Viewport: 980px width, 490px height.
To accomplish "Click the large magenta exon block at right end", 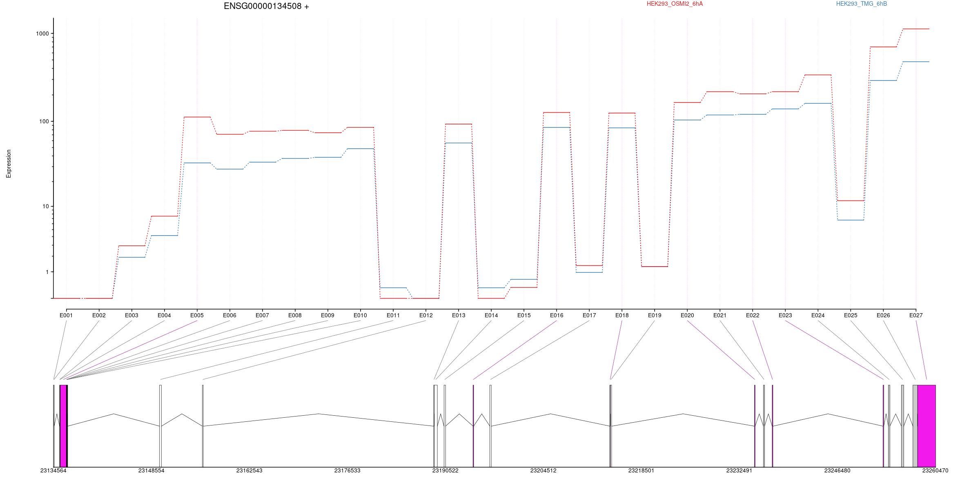I will coord(927,426).
